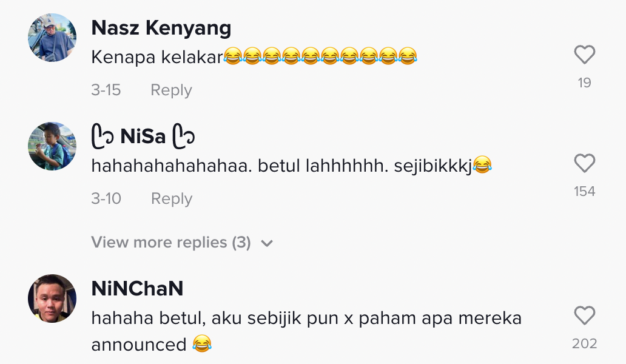Viewport: 626px width, 364px height.
Task: Open NiNChaN username link
Action: tap(137, 289)
